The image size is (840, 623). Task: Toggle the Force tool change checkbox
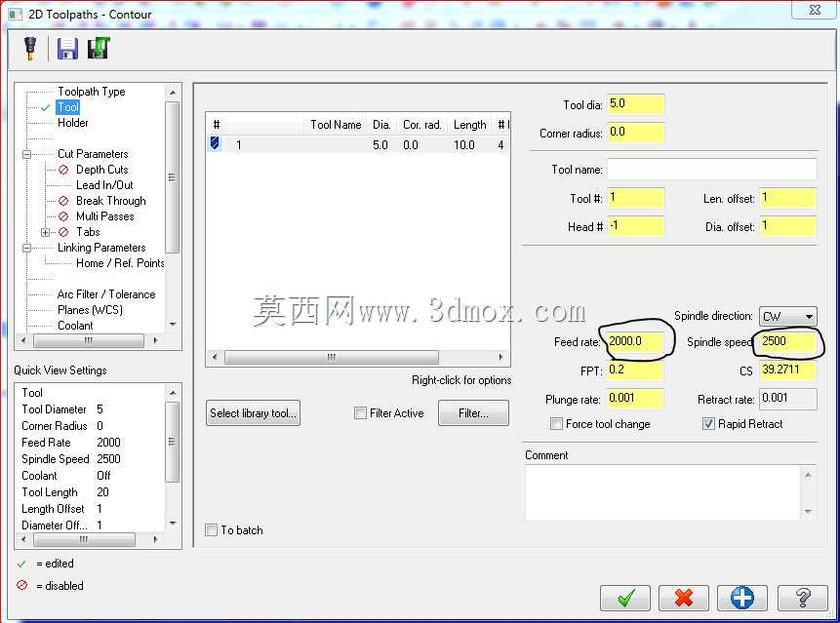[557, 424]
